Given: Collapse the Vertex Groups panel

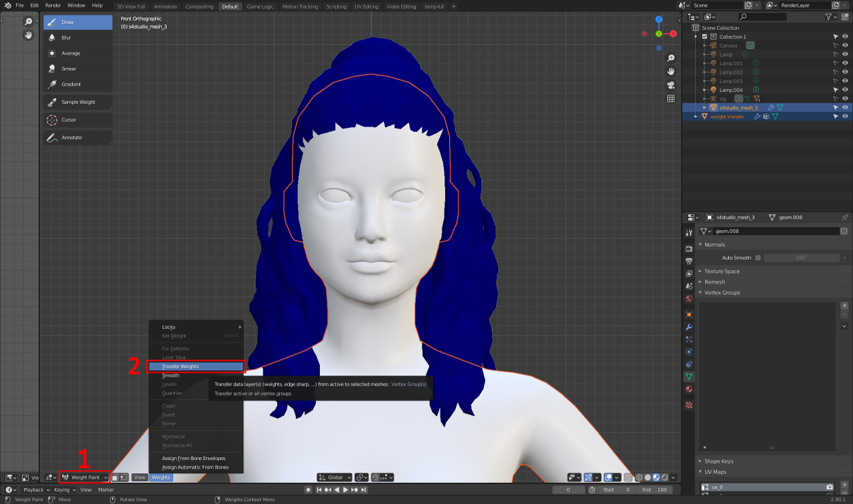Looking at the screenshot, I should click(722, 292).
